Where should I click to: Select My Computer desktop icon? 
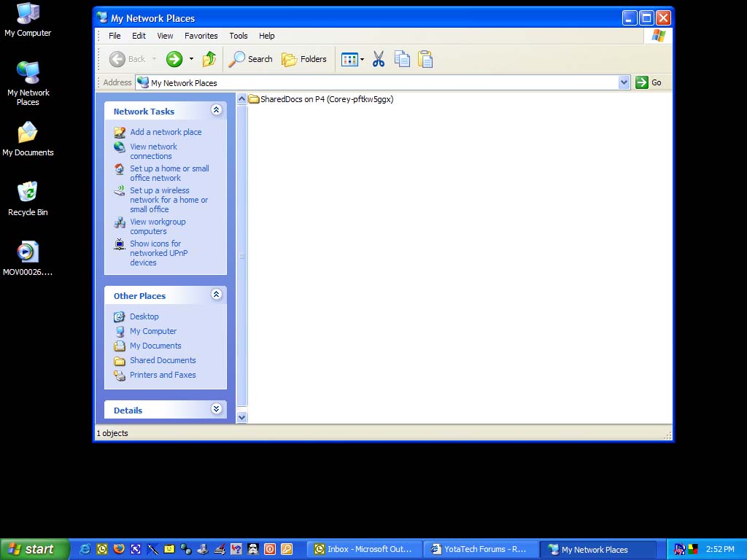point(28,20)
